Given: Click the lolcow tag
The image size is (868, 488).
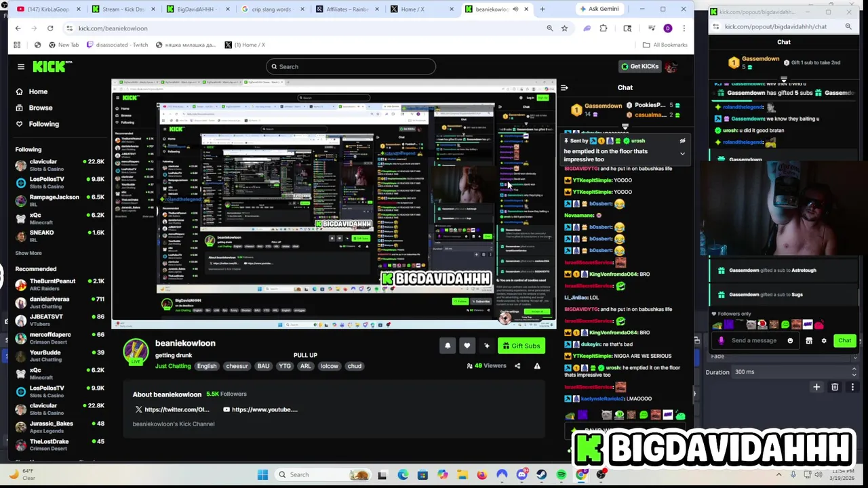Looking at the screenshot, I should (x=330, y=366).
